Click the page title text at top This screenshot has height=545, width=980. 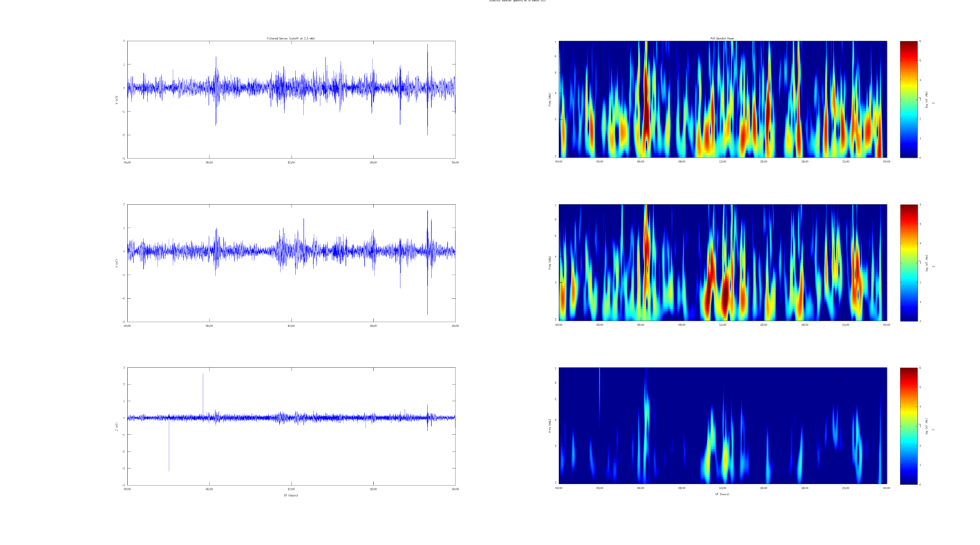(x=518, y=1)
